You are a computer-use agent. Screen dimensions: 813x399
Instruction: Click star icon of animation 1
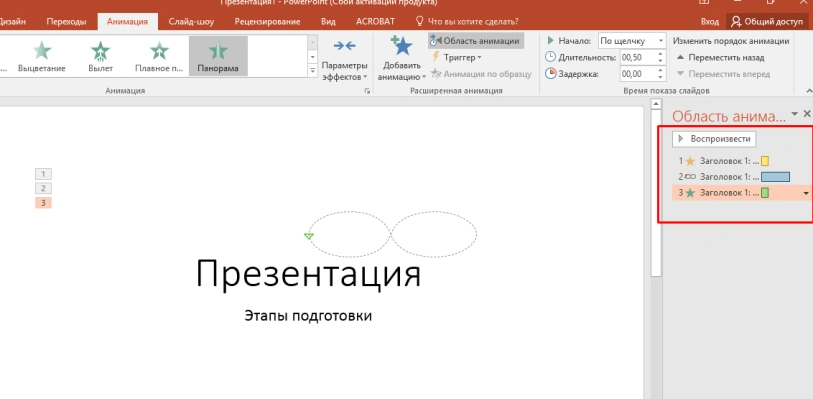690,161
